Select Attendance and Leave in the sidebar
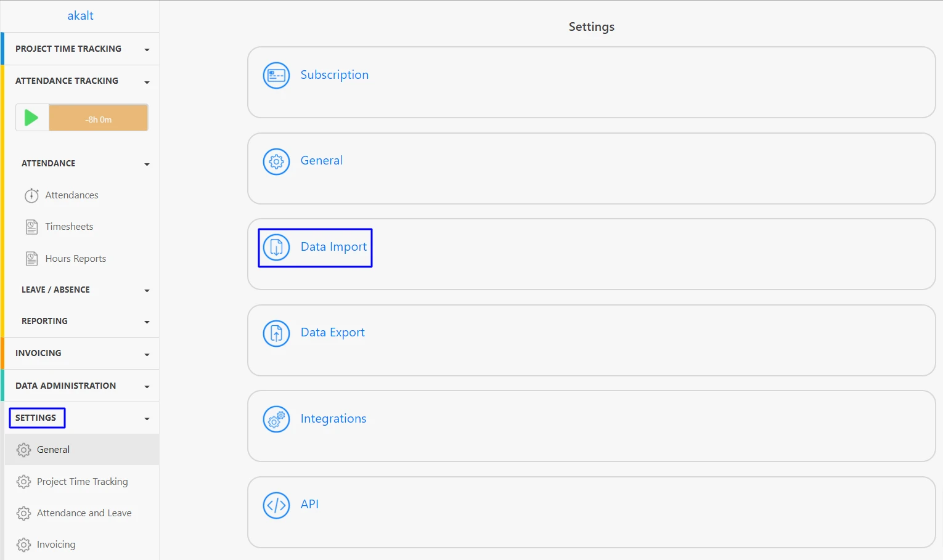Viewport: 943px width, 560px height. (84, 513)
